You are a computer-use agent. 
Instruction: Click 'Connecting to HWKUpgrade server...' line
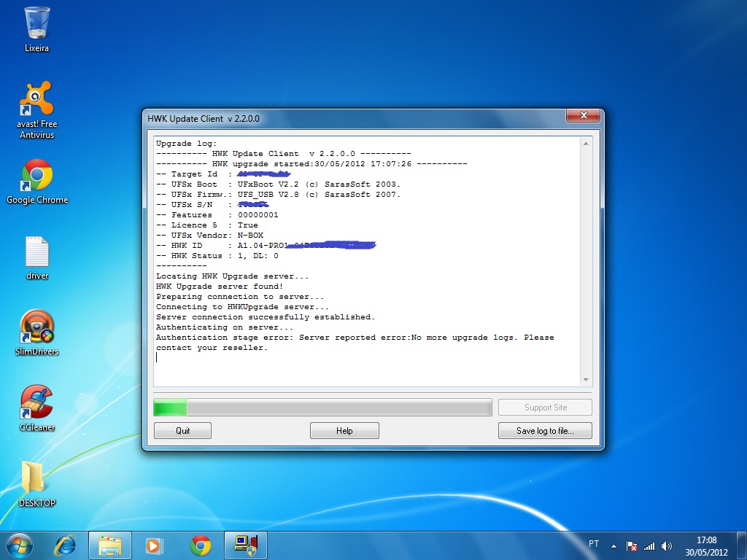coord(242,307)
